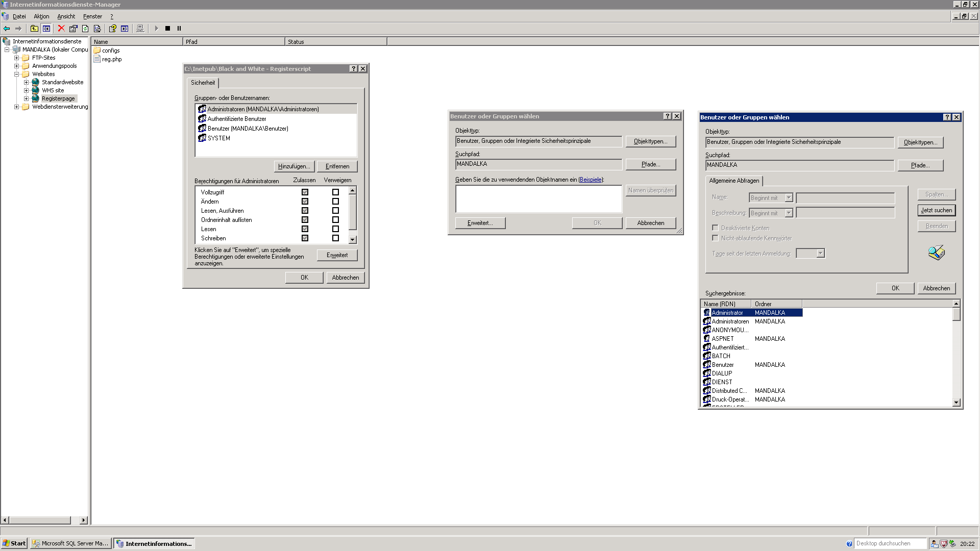The width and height of the screenshot is (980, 551).
Task: Toggle Zulassen checkbox for Vollzugriff
Action: coord(305,192)
